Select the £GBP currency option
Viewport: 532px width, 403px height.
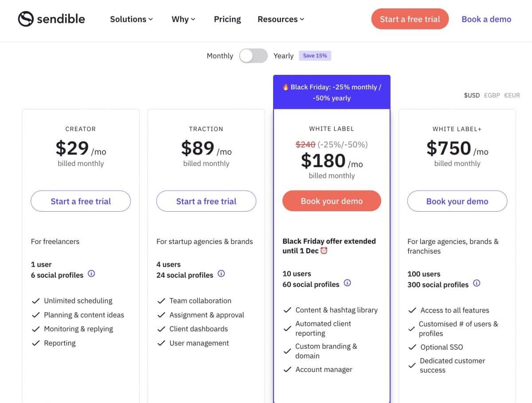click(x=492, y=95)
